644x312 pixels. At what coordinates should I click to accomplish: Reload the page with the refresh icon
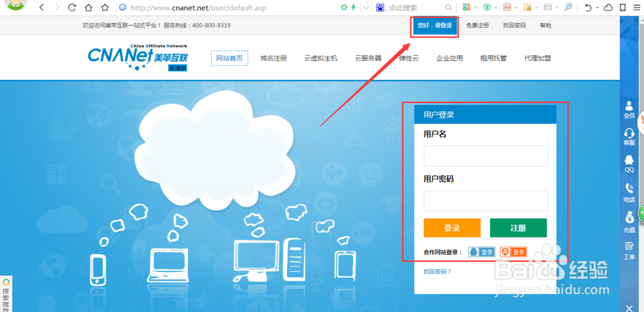72,7
